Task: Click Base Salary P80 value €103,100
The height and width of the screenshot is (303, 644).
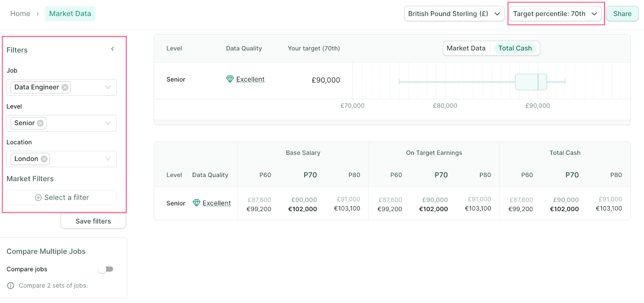Action: [347, 209]
